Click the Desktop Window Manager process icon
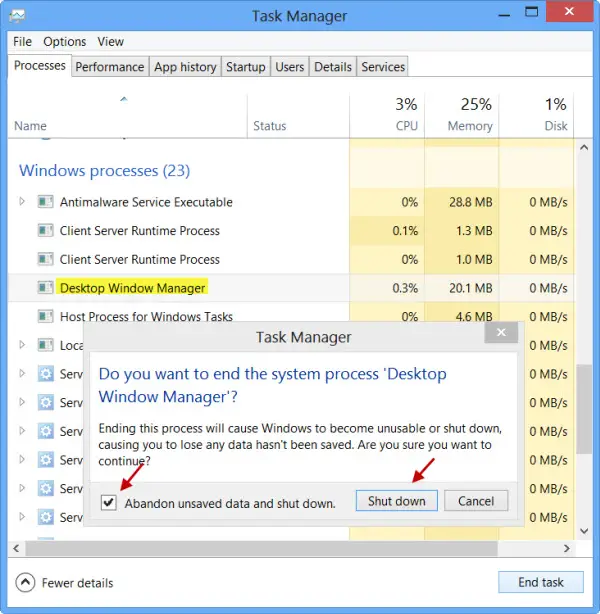600x614 pixels. tap(45, 288)
